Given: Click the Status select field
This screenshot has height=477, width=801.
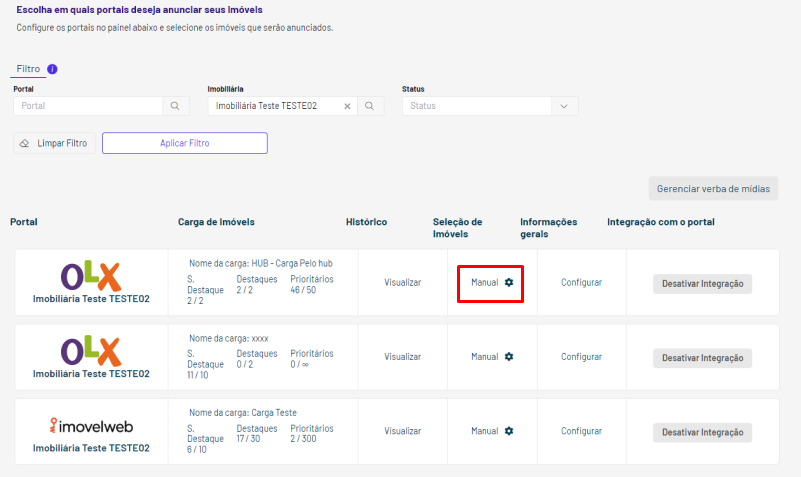Looking at the screenshot, I should pos(490,106).
